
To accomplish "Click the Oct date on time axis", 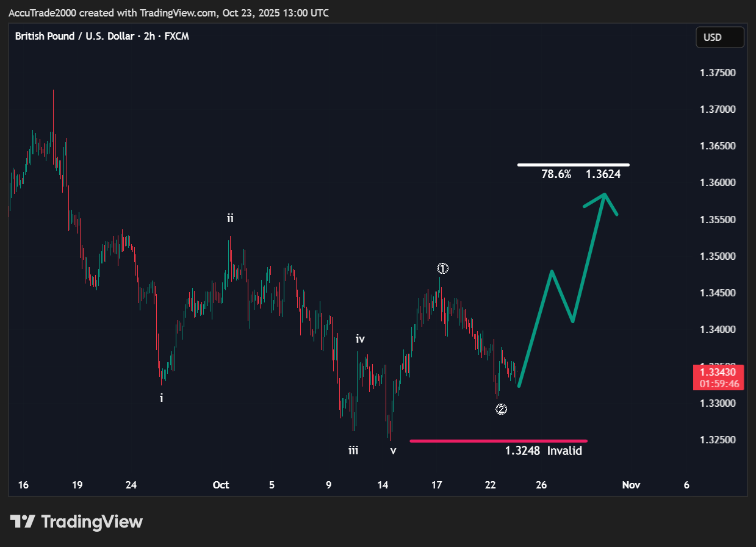I will pos(221,485).
